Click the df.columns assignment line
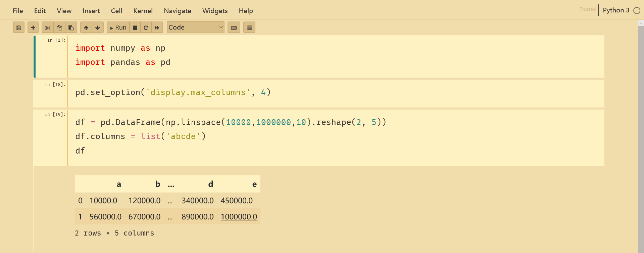644x253 pixels. click(141, 136)
